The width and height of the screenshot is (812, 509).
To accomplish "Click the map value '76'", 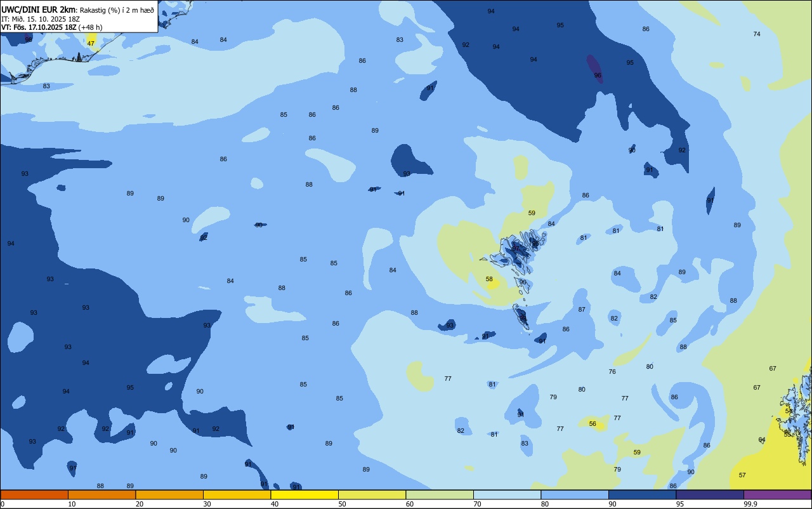I will coord(612,372).
